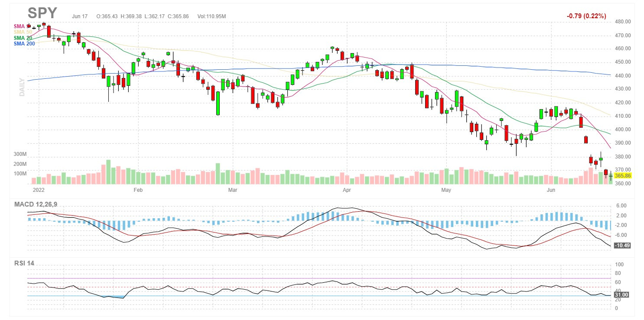Click the -0.79 (0.22%) change value
This screenshot has height=320, width=644.
coord(586,16)
